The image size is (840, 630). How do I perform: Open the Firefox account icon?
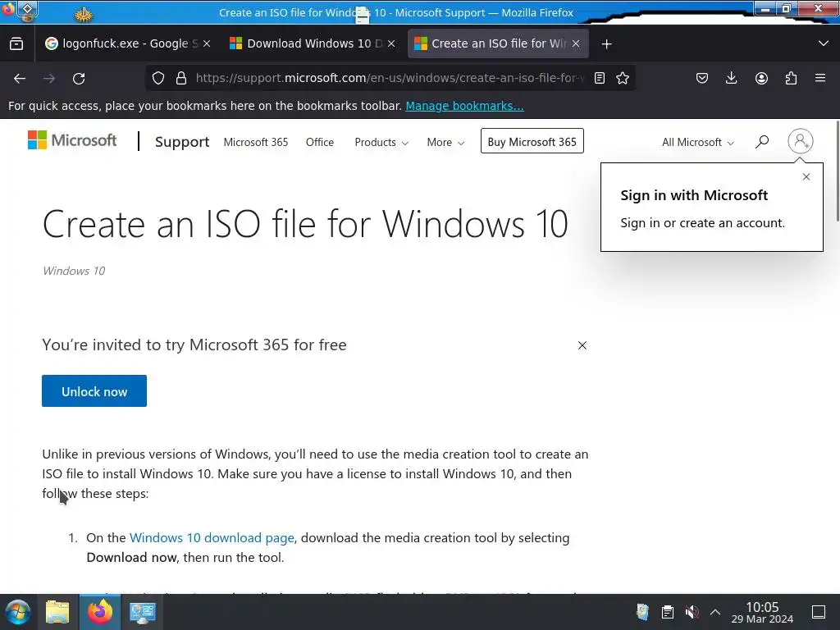(x=761, y=78)
